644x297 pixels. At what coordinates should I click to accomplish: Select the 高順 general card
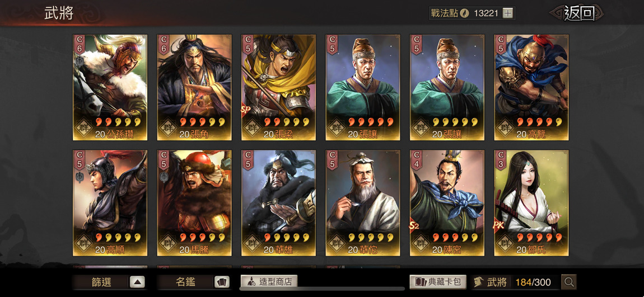point(110,202)
